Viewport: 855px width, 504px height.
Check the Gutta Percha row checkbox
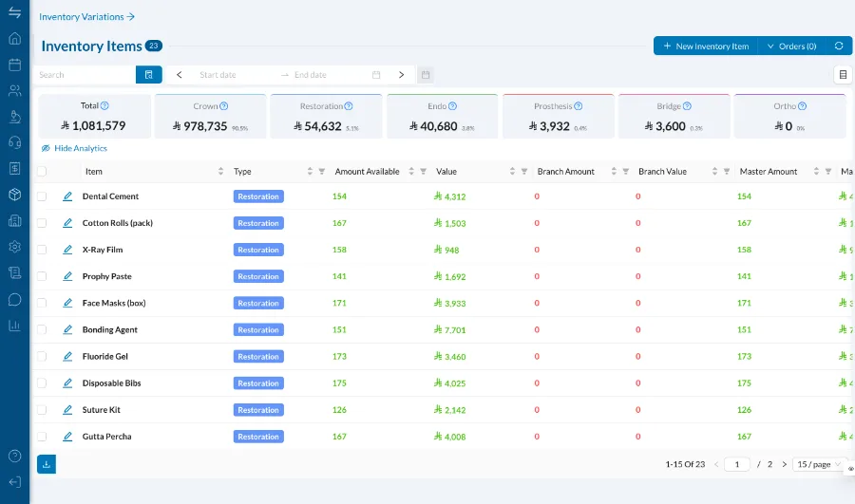pos(42,437)
